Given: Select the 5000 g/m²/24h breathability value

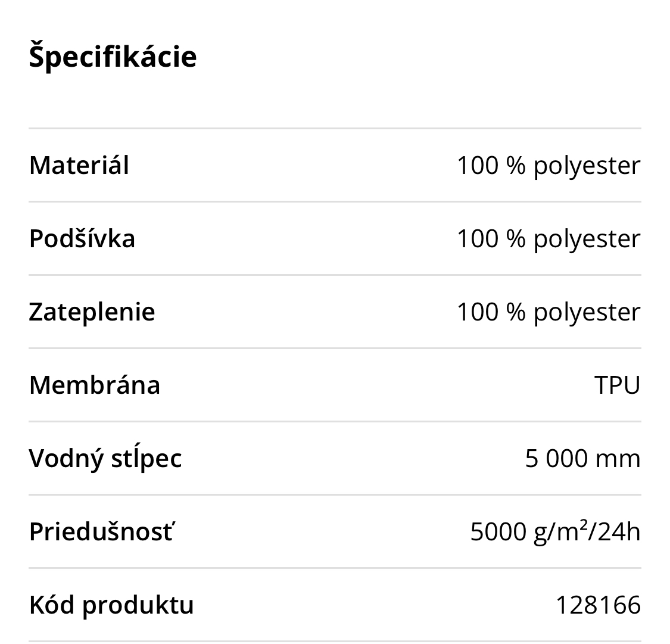Looking at the screenshot, I should [x=555, y=531].
